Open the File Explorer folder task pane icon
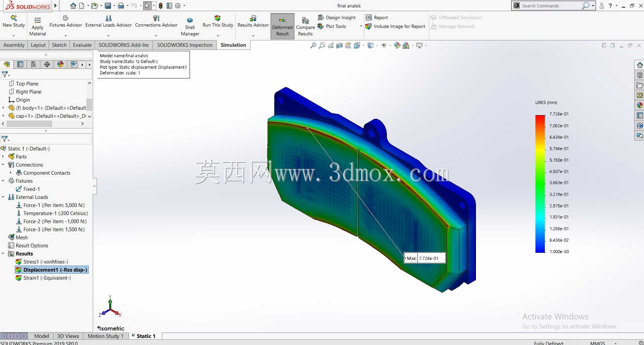Viewport: 644px width, 345px height. (640, 85)
